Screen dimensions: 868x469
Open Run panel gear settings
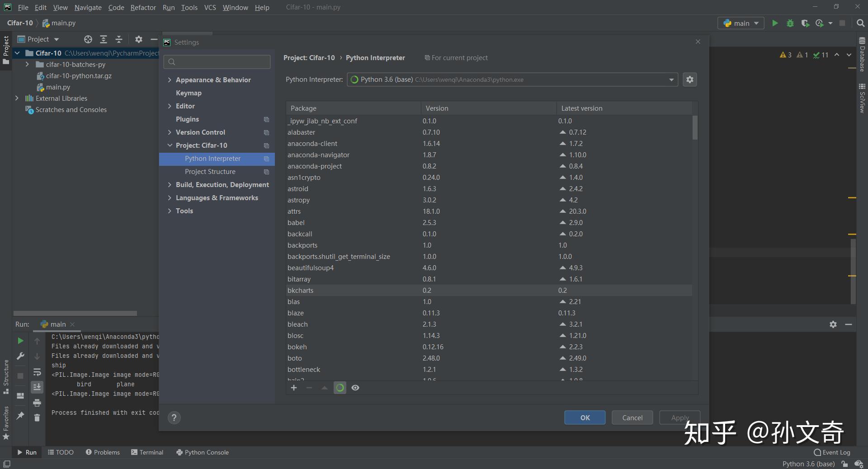point(833,324)
